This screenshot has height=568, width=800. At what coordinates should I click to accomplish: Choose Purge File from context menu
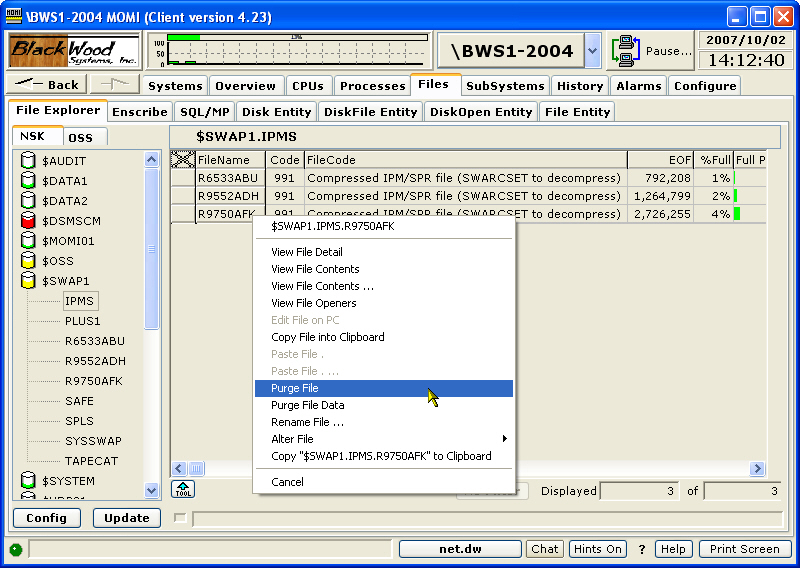(384, 388)
